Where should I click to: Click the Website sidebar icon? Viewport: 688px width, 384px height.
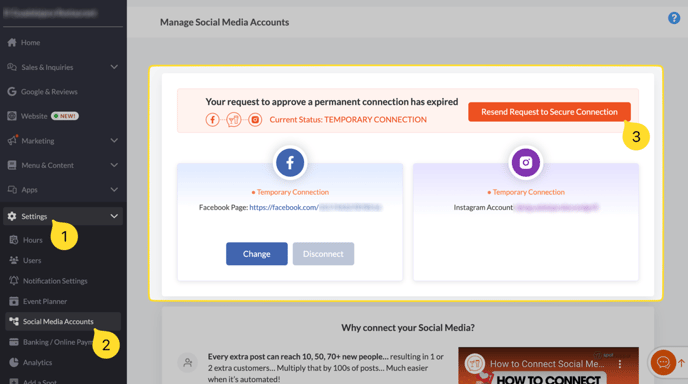pos(12,116)
